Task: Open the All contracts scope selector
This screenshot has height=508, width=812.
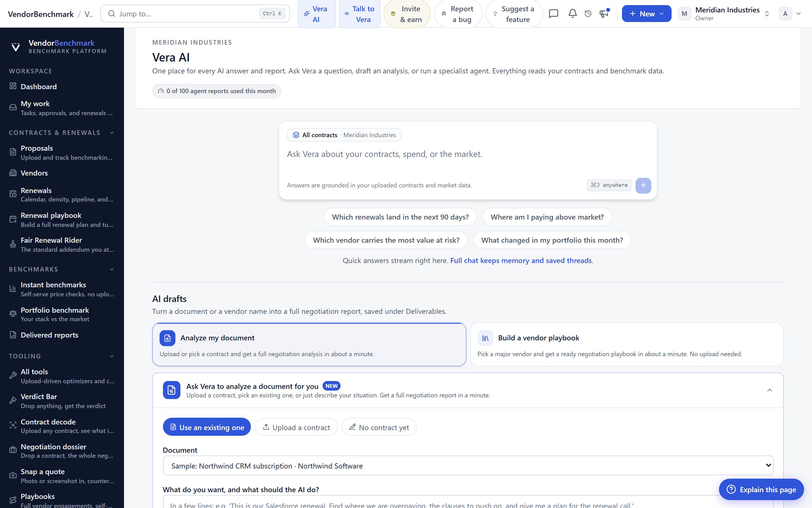Action: click(x=344, y=135)
